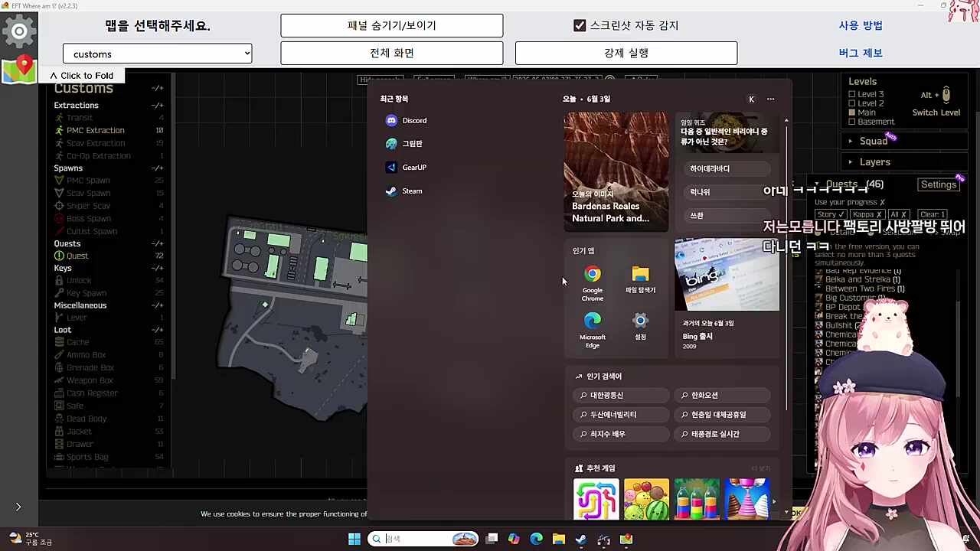Open 파일 탐색기 in popular apps
Screen dimensions: 980x551
pyautogui.click(x=640, y=279)
